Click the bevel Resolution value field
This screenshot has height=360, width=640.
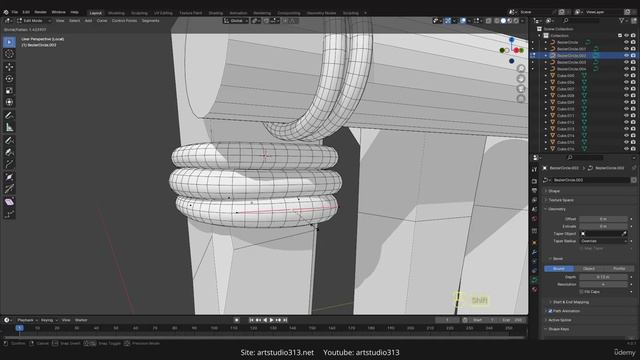[x=603, y=284]
